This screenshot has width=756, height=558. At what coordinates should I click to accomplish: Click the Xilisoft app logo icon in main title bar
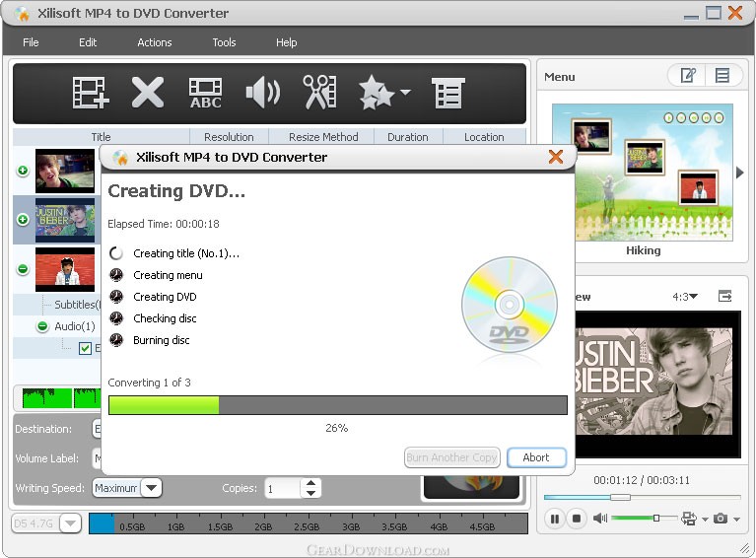click(23, 14)
